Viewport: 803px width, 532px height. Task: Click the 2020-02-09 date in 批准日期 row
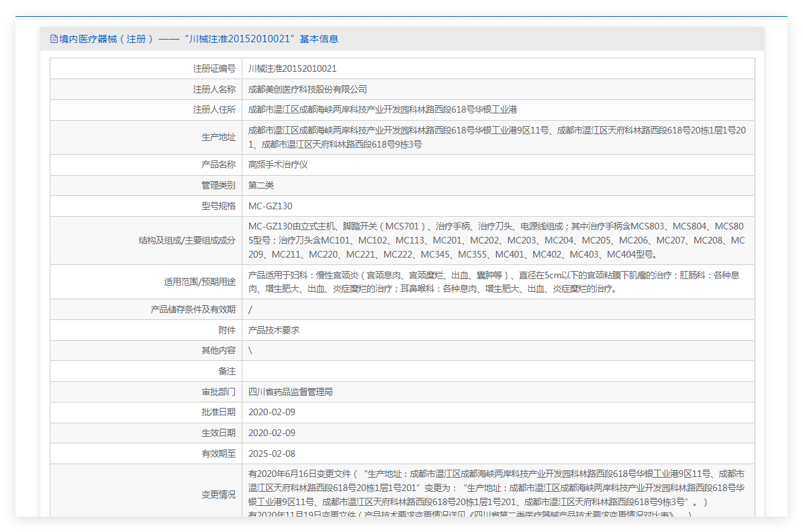pos(272,413)
